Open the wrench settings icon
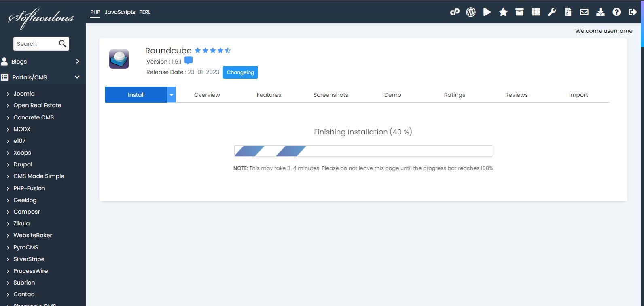This screenshot has height=306, width=644. click(552, 12)
